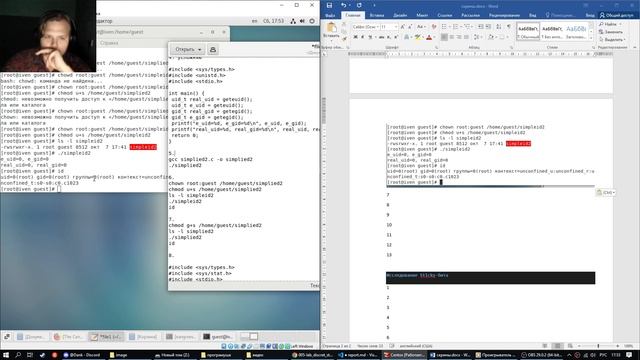Screen dimensions: 640x360
Task: Open font size combo box in Word
Action: point(389,27)
